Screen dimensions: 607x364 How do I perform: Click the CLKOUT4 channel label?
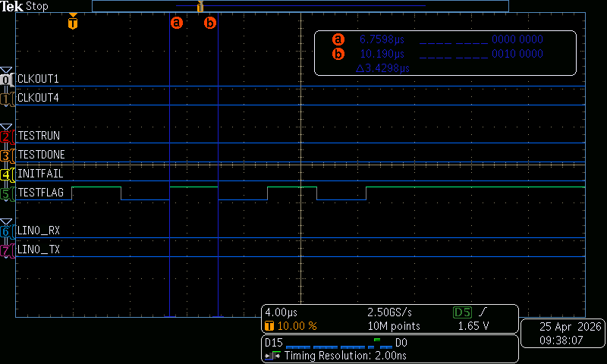point(38,98)
